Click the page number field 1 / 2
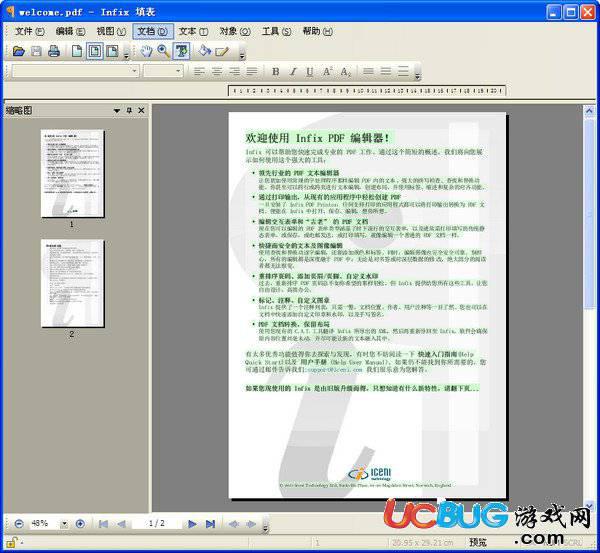Image resolution: width=600 pixels, height=553 pixels. coord(157,523)
